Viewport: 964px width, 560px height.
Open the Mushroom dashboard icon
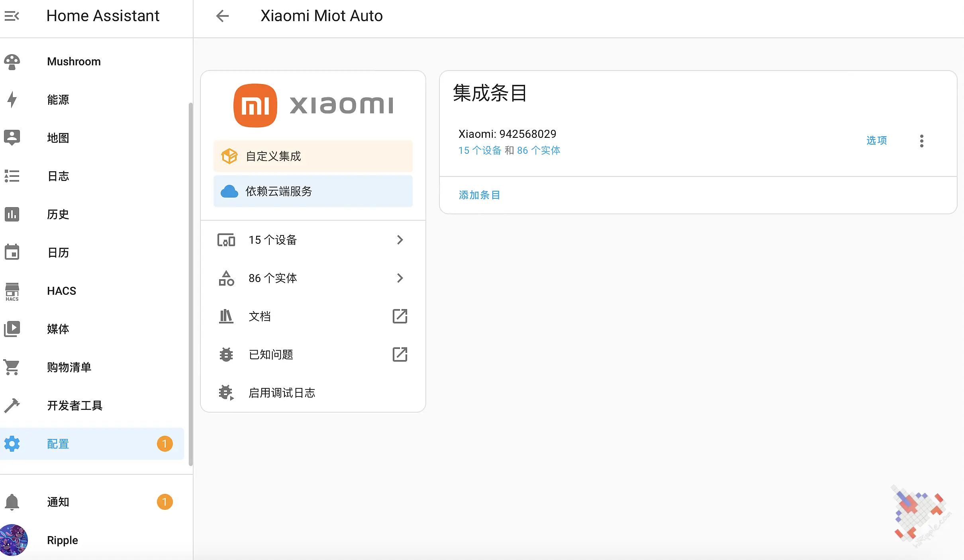(x=12, y=62)
